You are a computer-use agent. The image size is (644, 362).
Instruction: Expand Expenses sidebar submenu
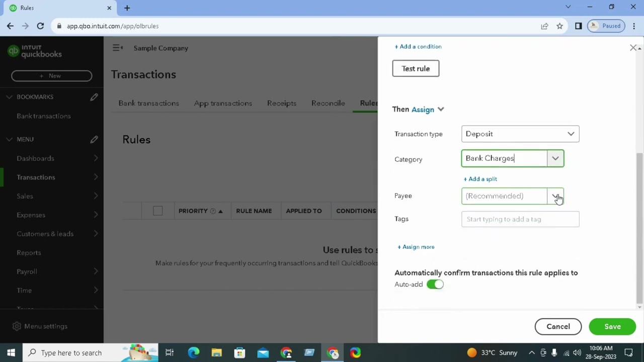coord(96,215)
